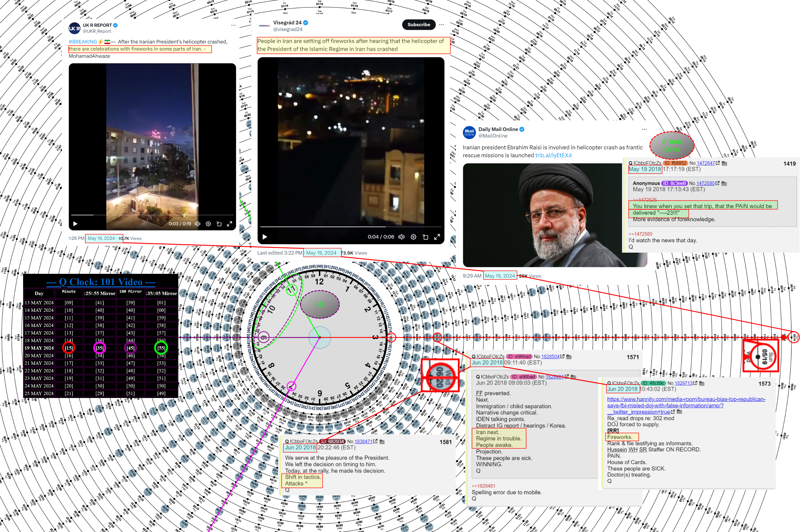This screenshot has height=532, width=809.
Task: Click the folder icon beside No.1472580
Action: [x=724, y=184]
